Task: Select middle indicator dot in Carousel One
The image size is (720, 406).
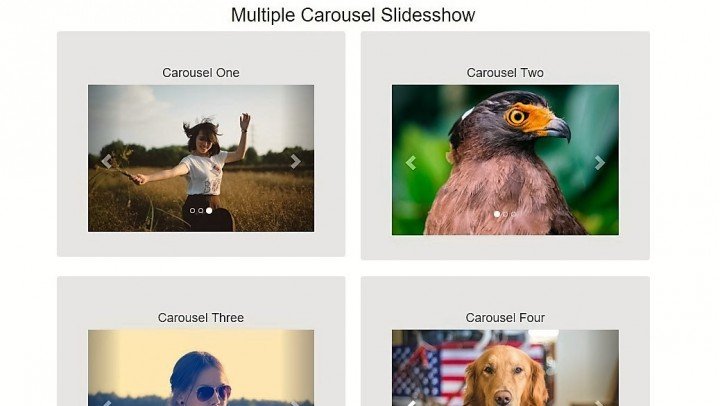Action: coord(201,211)
